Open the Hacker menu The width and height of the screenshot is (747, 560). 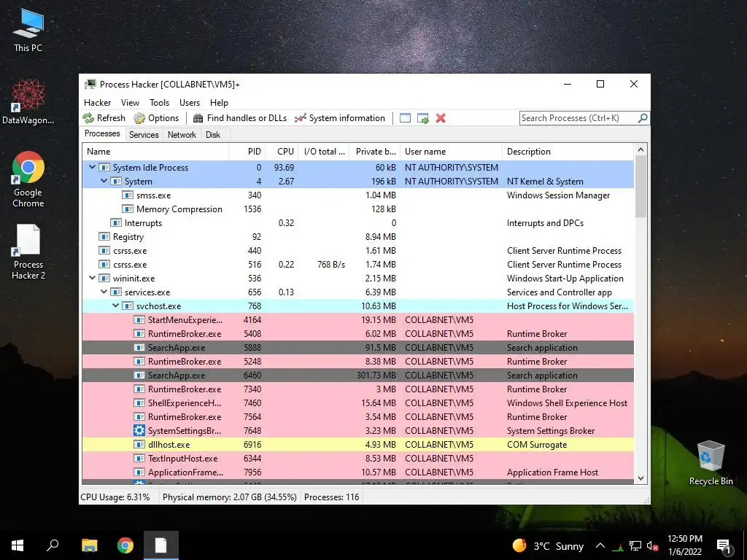click(97, 102)
